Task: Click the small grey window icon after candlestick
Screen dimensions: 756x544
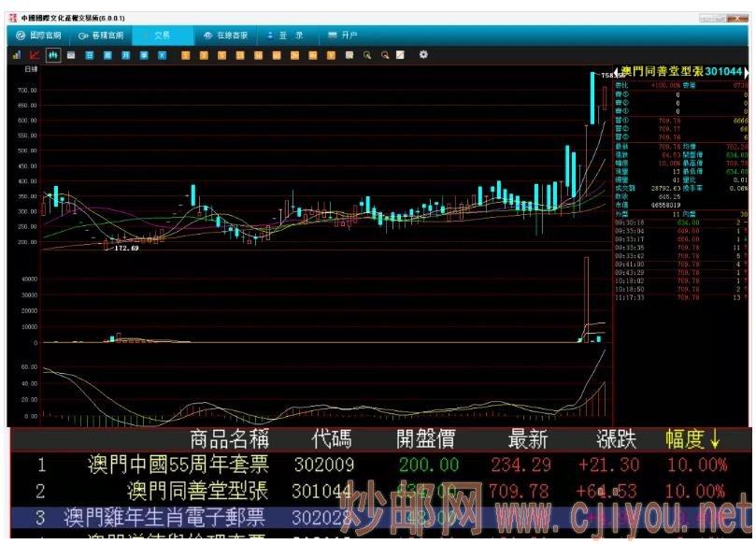Action: point(71,55)
